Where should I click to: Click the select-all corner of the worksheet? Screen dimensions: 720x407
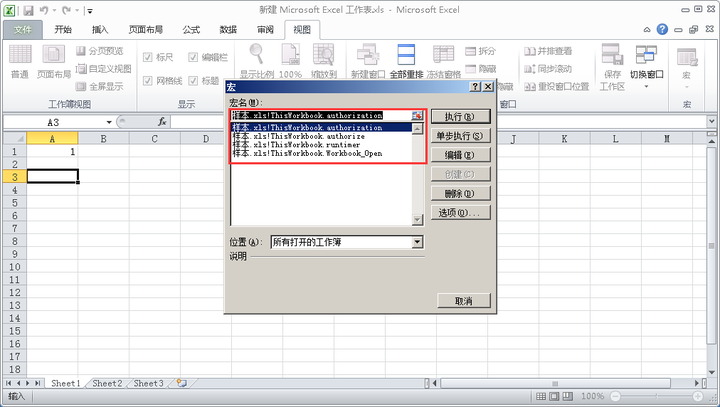[15, 138]
